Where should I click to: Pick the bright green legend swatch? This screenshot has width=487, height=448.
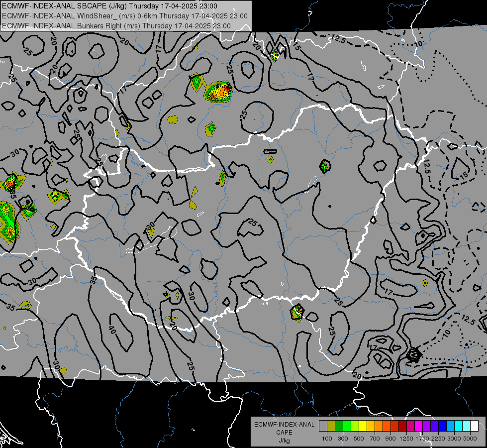point(347,426)
